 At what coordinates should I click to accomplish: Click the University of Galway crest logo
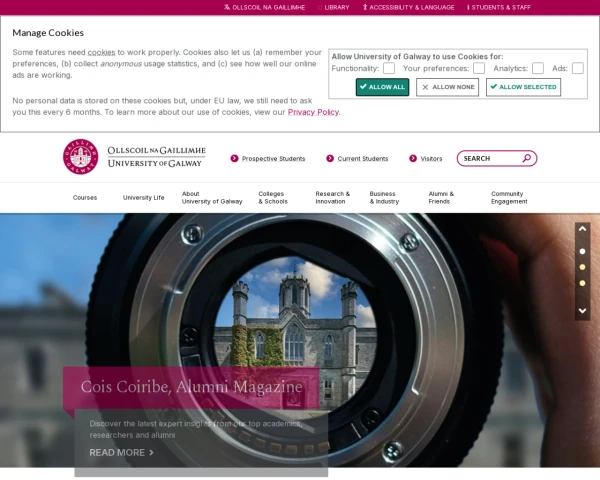(x=80, y=157)
